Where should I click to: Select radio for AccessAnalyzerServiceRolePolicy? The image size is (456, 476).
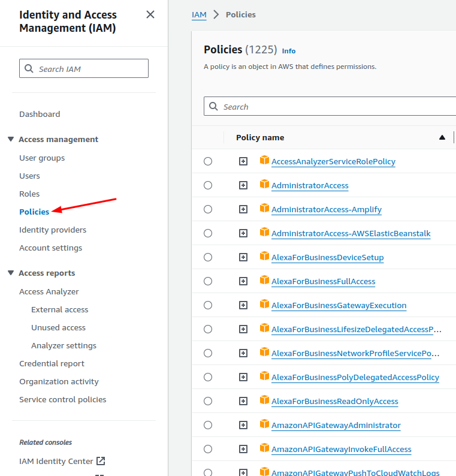coord(208,161)
